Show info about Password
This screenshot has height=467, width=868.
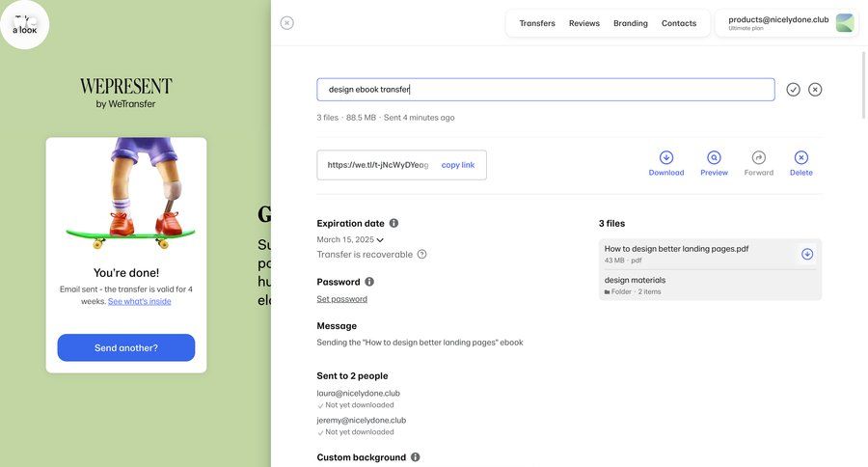(369, 282)
